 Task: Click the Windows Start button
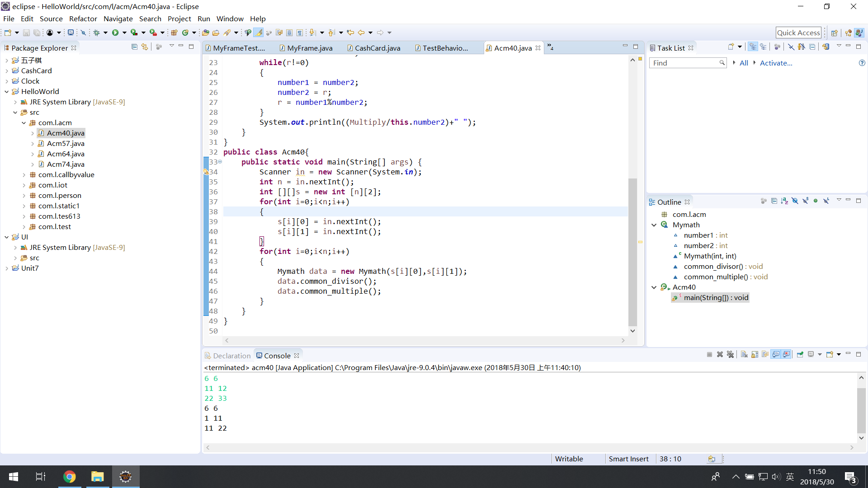(14, 477)
